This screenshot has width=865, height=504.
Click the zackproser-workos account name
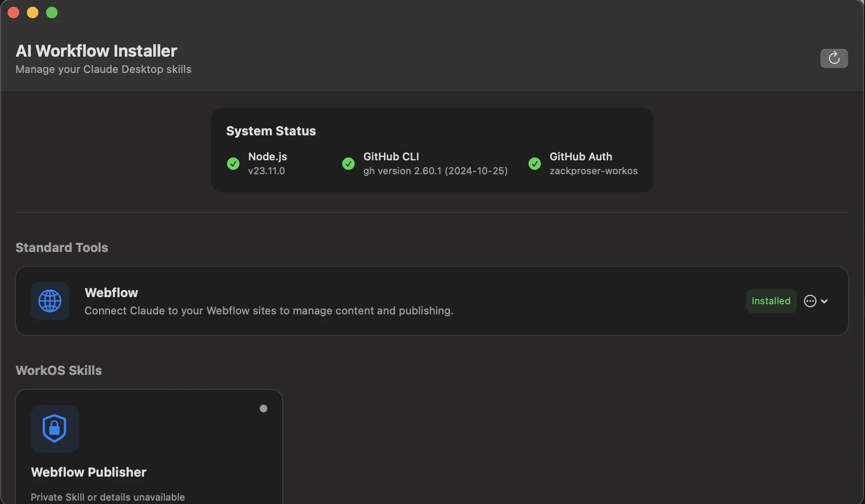(593, 171)
